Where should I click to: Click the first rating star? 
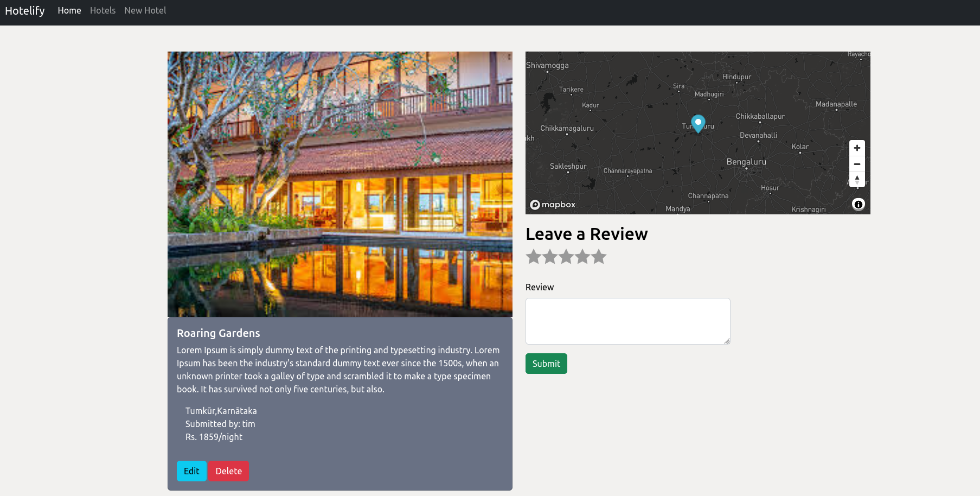(x=534, y=256)
